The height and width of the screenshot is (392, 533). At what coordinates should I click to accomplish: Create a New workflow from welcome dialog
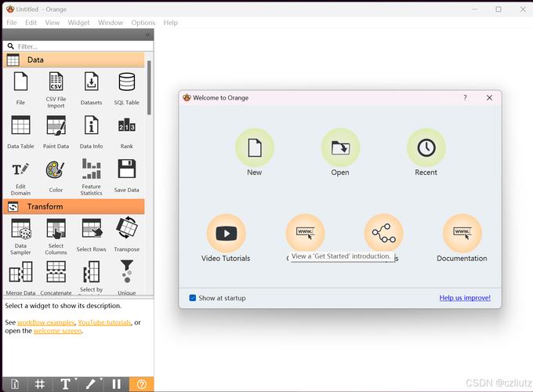pyautogui.click(x=254, y=147)
